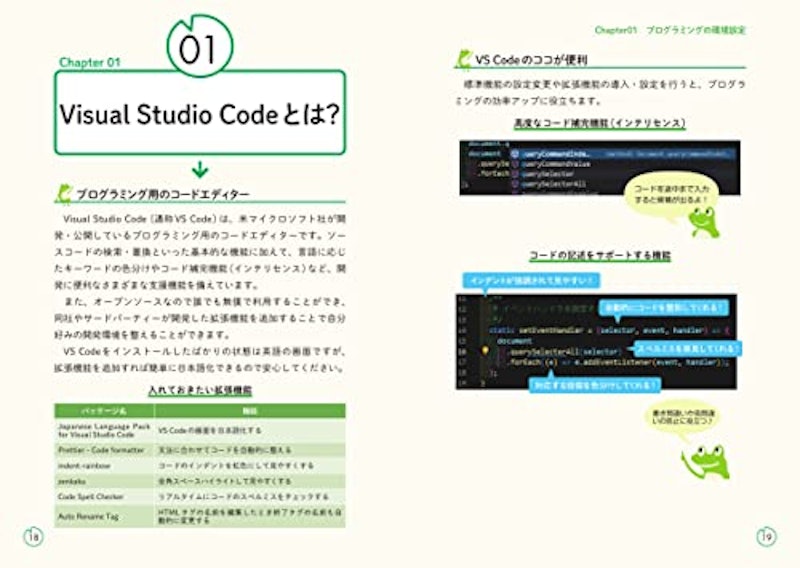Click the "indent-rainbow" table cell

click(x=105, y=465)
